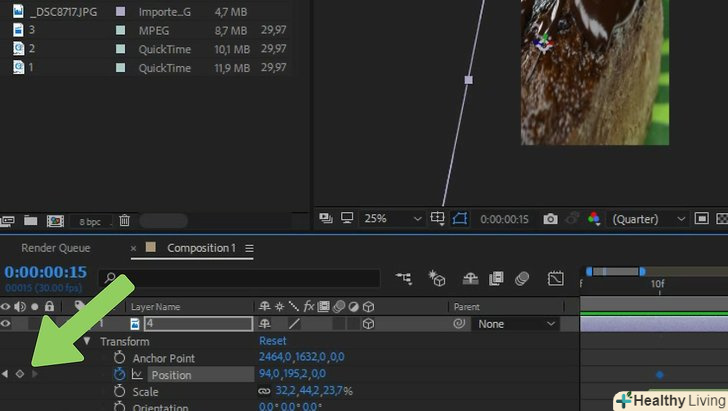This screenshot has height=411, width=728.
Task: Toggle the Position stopwatch for keyframing
Action: coord(120,375)
